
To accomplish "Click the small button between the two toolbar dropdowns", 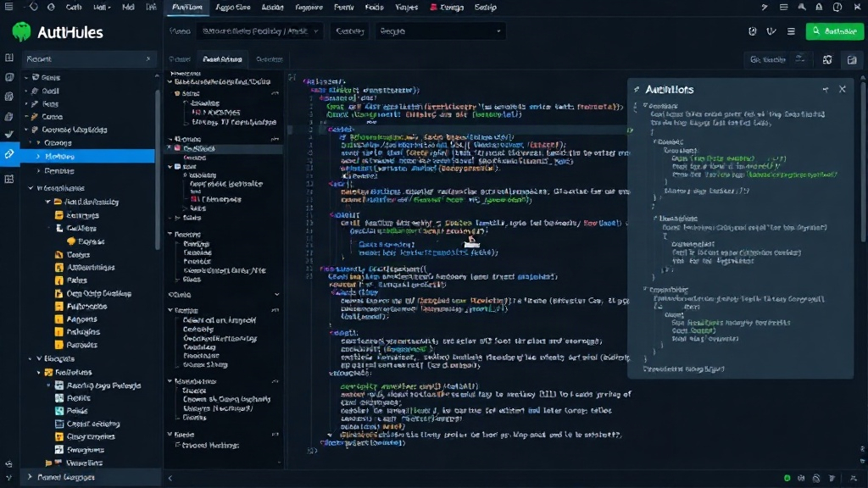I will pyautogui.click(x=350, y=31).
